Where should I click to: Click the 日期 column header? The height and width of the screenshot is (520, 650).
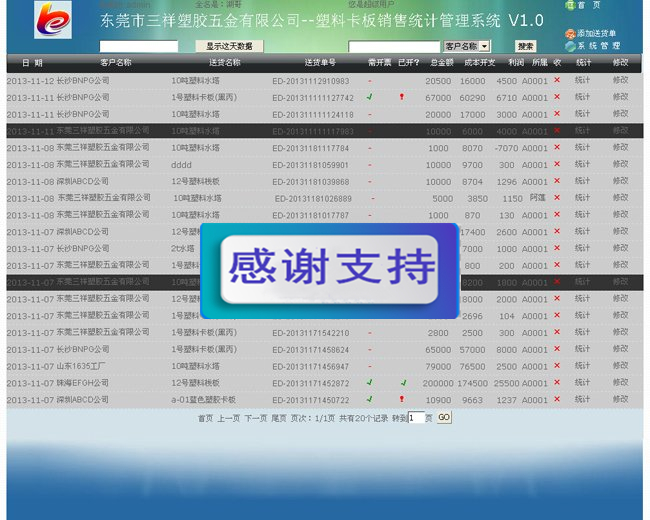click(x=32, y=63)
